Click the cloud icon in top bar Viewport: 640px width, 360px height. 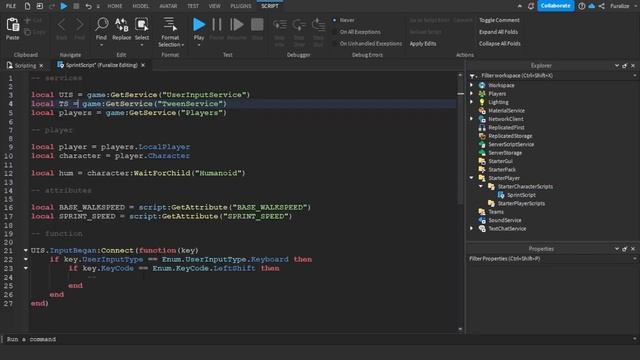591,6
